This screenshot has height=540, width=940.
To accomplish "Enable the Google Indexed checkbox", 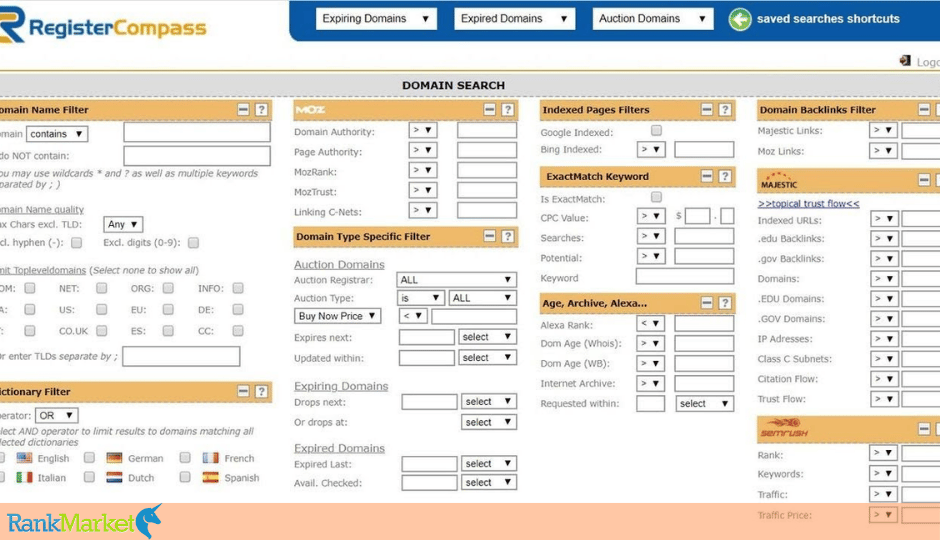I will 656,130.
